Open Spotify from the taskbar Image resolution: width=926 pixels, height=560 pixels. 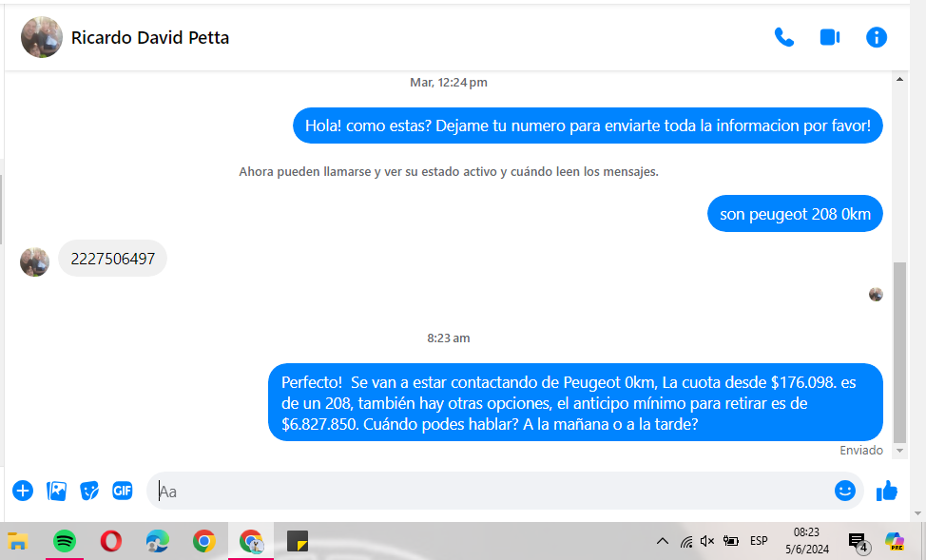pos(65,541)
